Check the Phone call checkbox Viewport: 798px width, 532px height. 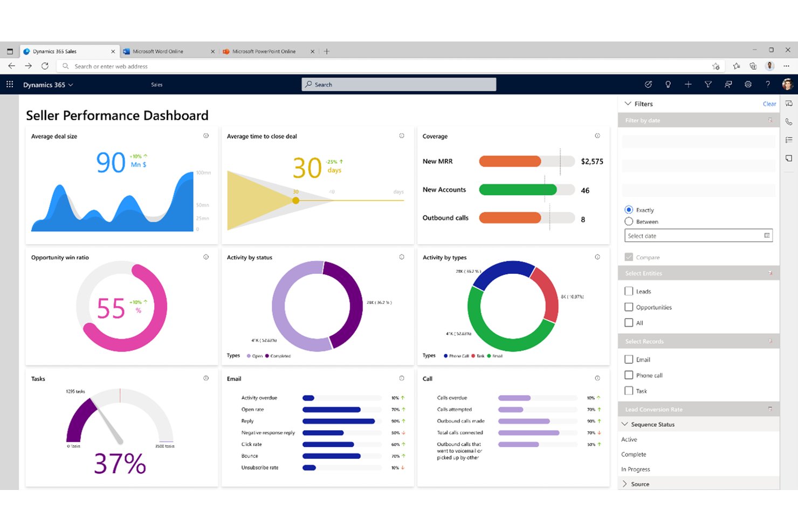pyautogui.click(x=629, y=375)
